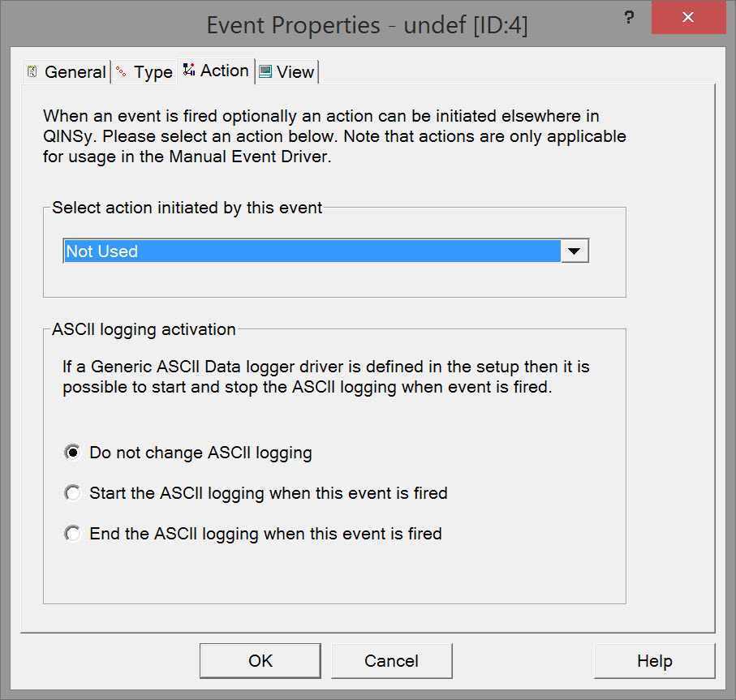Close the Event Properties dialog with red X
The width and height of the screenshot is (736, 700).
click(687, 18)
